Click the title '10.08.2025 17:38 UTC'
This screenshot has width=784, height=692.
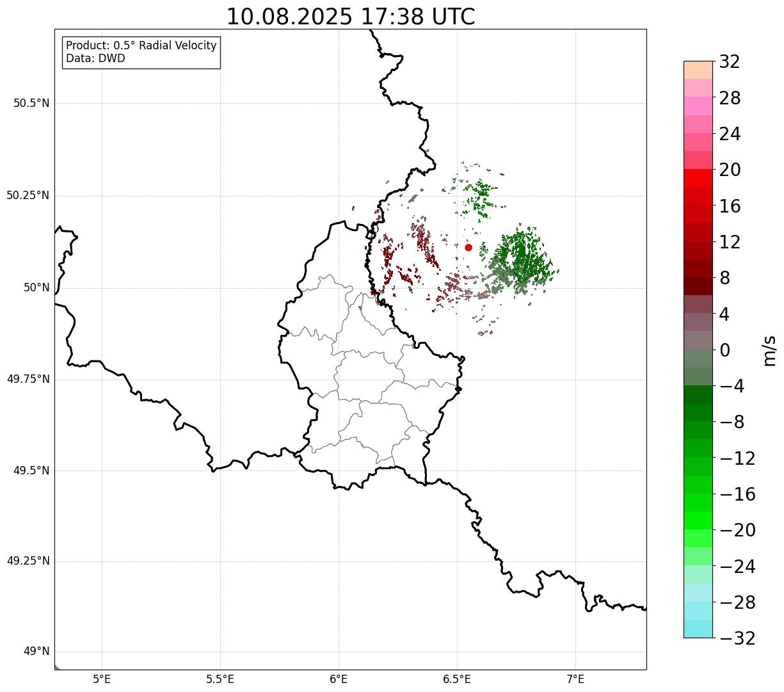pyautogui.click(x=351, y=17)
